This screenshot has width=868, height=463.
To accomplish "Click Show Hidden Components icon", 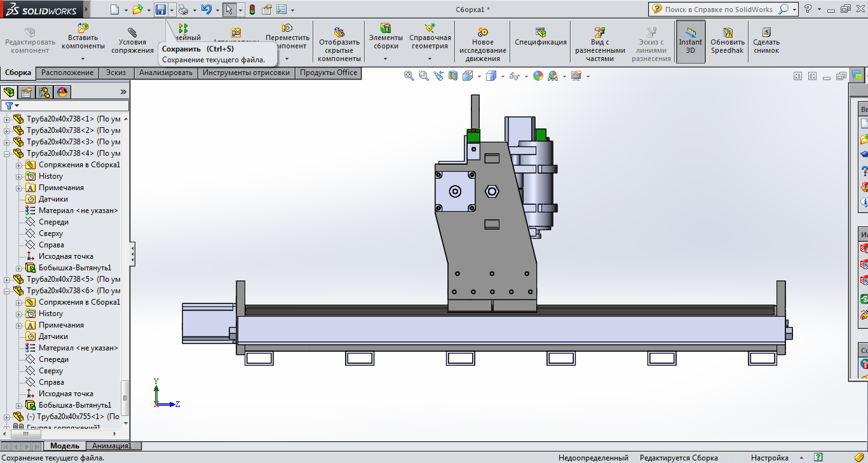I will click(x=339, y=32).
